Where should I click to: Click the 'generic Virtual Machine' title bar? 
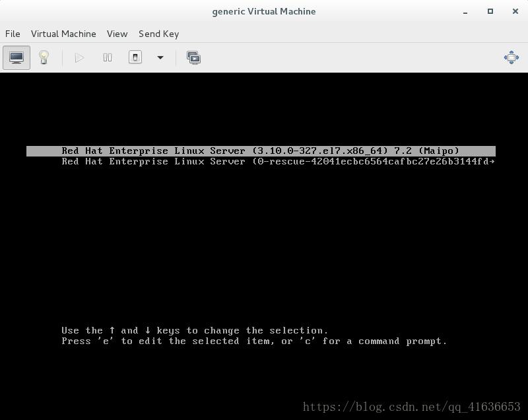[263, 11]
